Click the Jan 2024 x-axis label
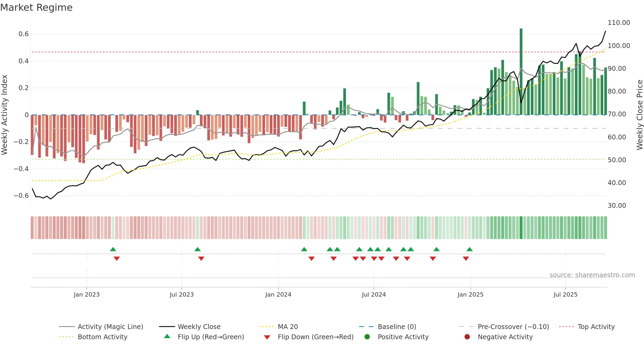Screen dimensions: 644x362 pos(278,295)
